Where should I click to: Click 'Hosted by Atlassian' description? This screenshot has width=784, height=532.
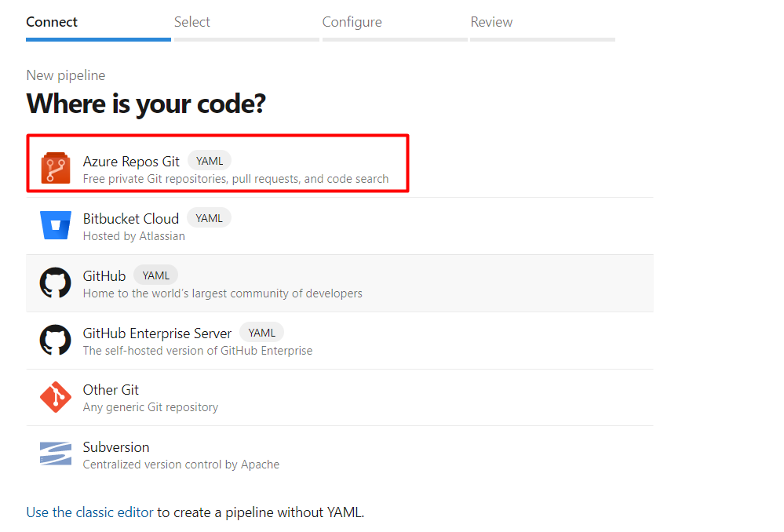[x=134, y=236]
